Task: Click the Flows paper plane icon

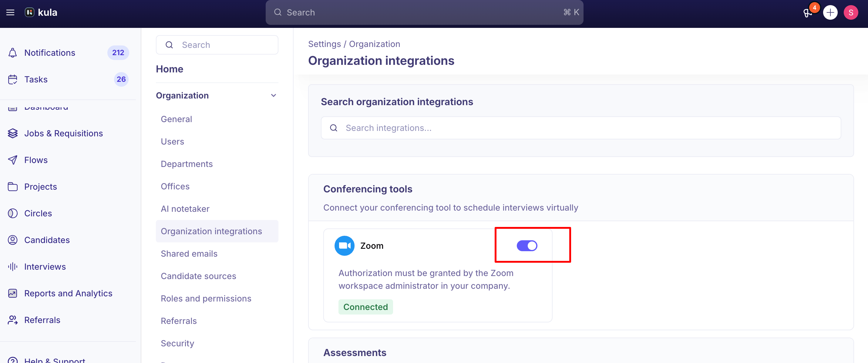Action: (12, 160)
